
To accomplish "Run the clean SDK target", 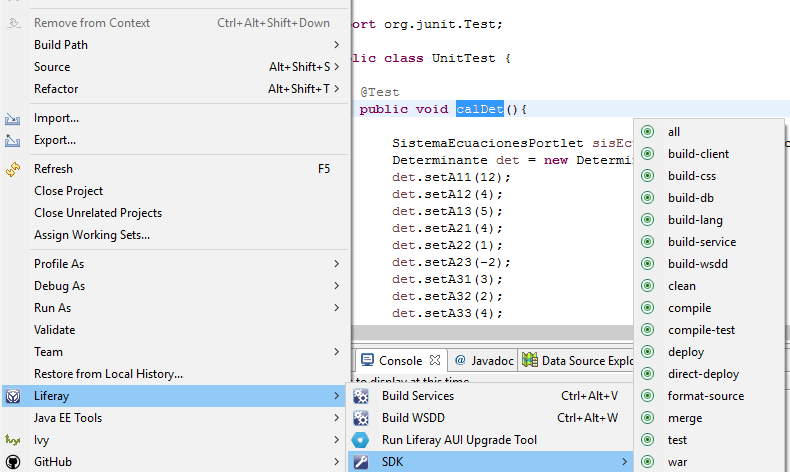I will point(709,286).
